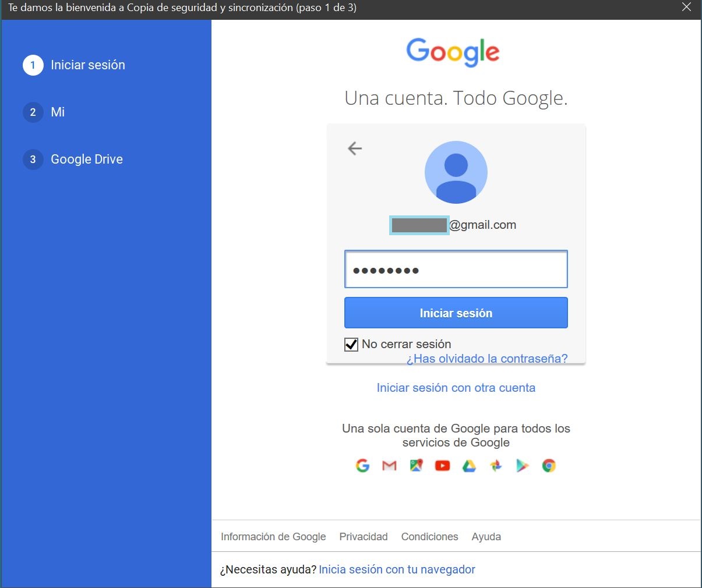Click the Google Drive service icon
Viewport: 702px width, 588px height.
[469, 465]
